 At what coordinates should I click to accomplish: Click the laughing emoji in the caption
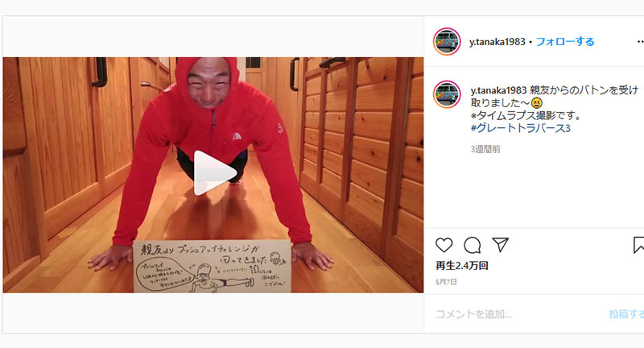[x=536, y=103]
